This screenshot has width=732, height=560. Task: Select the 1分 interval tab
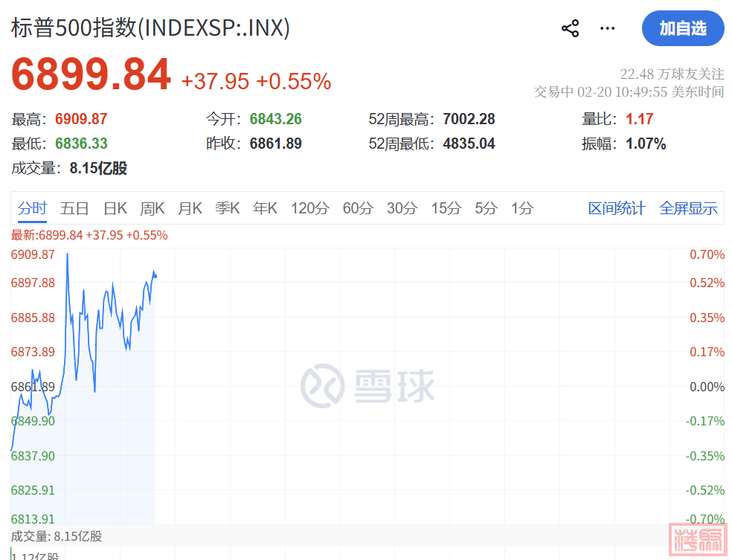(521, 209)
